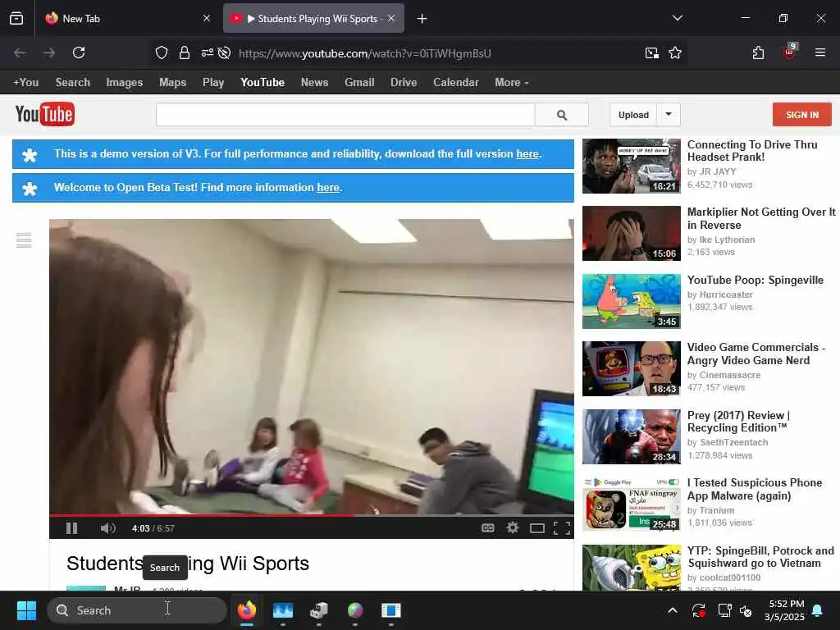Screen dimensions: 840x630
Task: Open Firefox View icon in tab bar
Action: coord(16,18)
